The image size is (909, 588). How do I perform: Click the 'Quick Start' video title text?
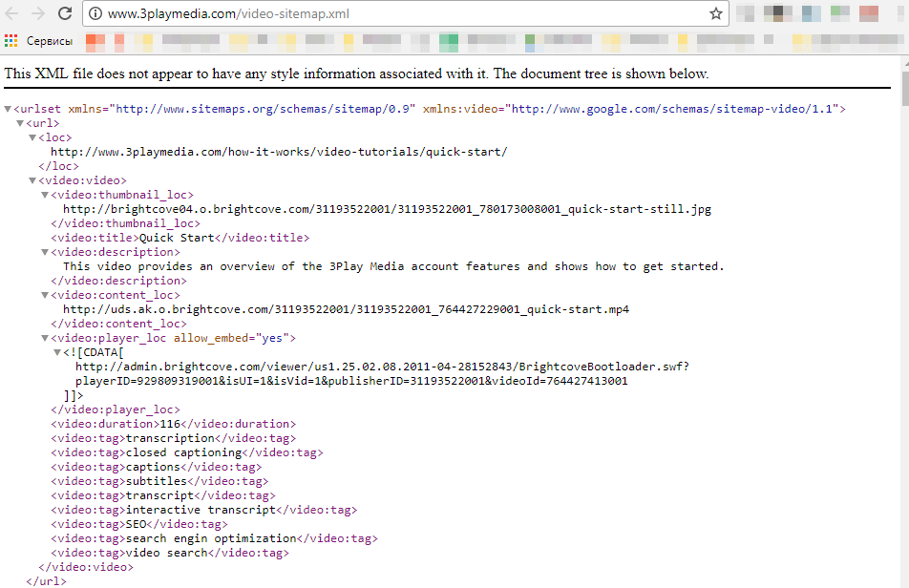(x=177, y=238)
